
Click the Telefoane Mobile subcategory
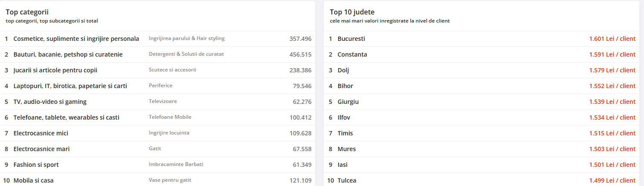point(170,117)
